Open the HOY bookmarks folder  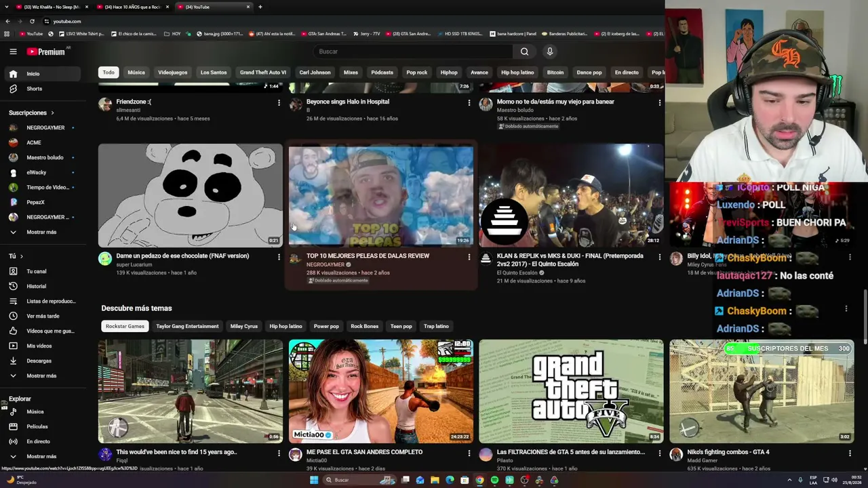pos(172,33)
